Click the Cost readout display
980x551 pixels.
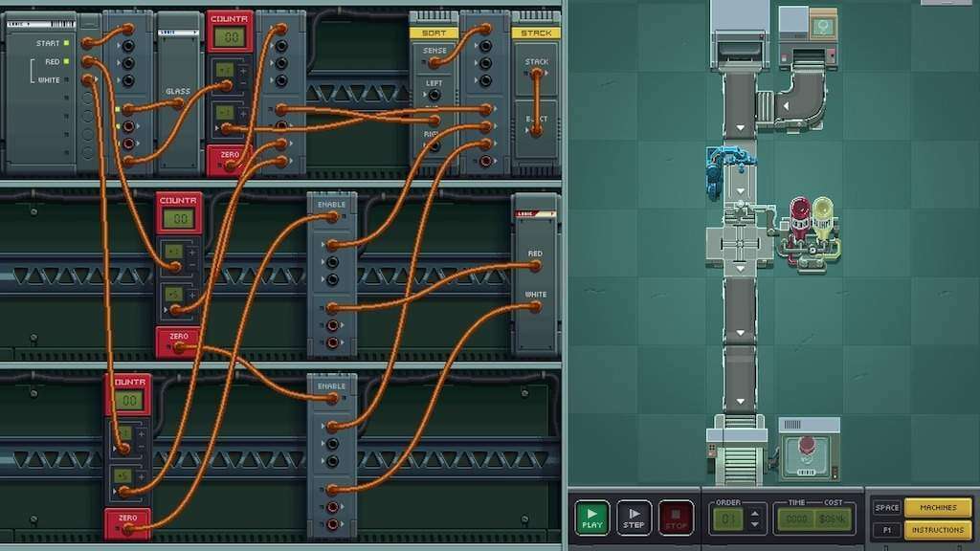click(832, 518)
